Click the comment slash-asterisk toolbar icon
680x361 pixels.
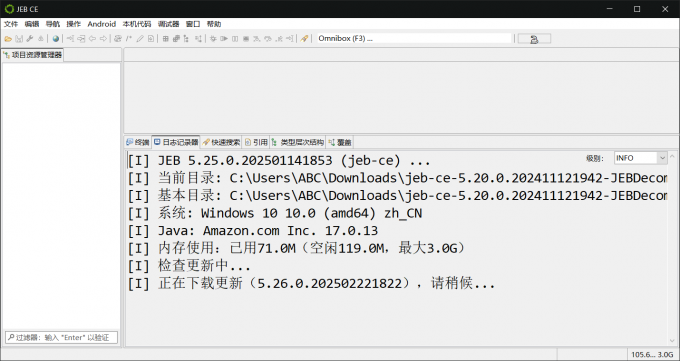click(129, 39)
